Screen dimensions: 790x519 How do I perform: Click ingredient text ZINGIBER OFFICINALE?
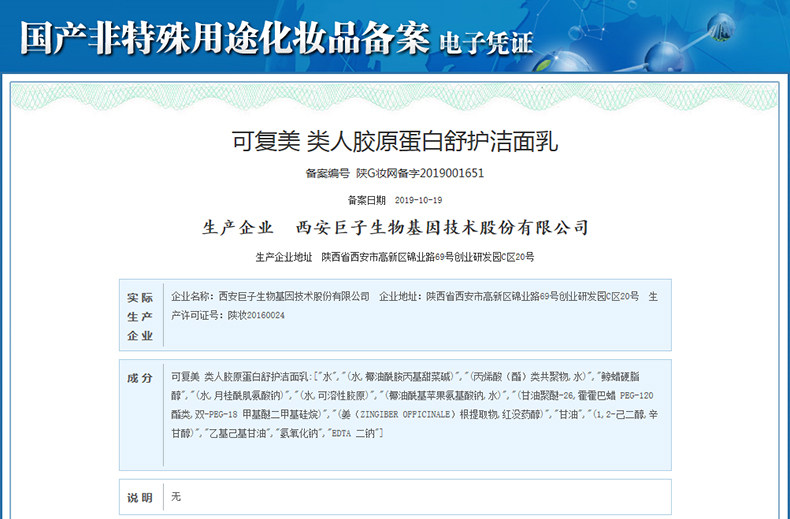click(x=407, y=415)
